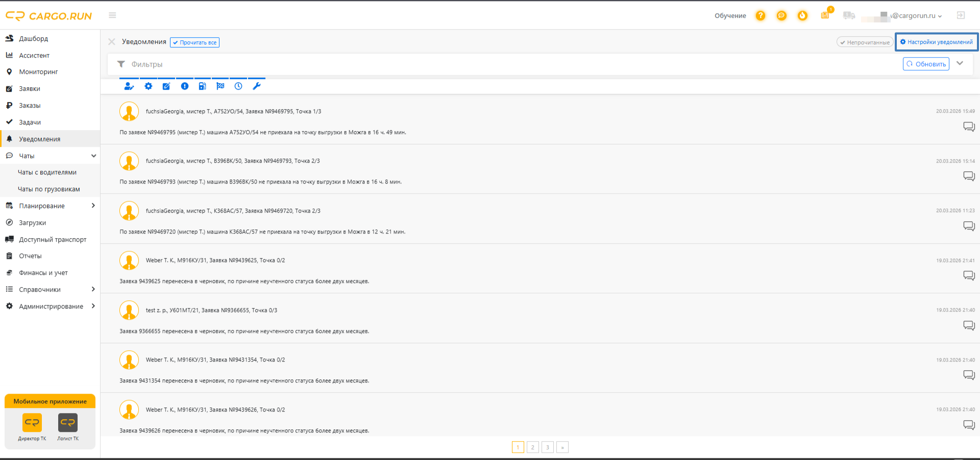Go to page 2 of notifications
The height and width of the screenshot is (460, 980).
[x=532, y=447]
